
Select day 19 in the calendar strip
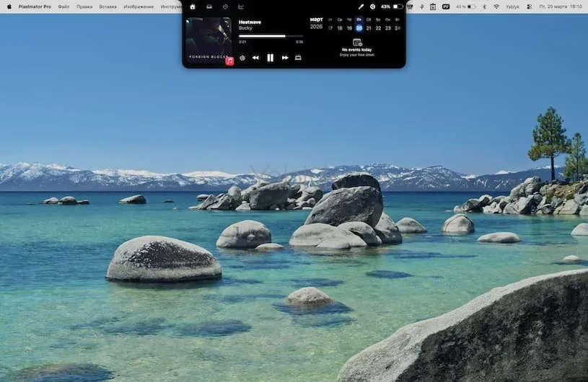pyautogui.click(x=349, y=28)
